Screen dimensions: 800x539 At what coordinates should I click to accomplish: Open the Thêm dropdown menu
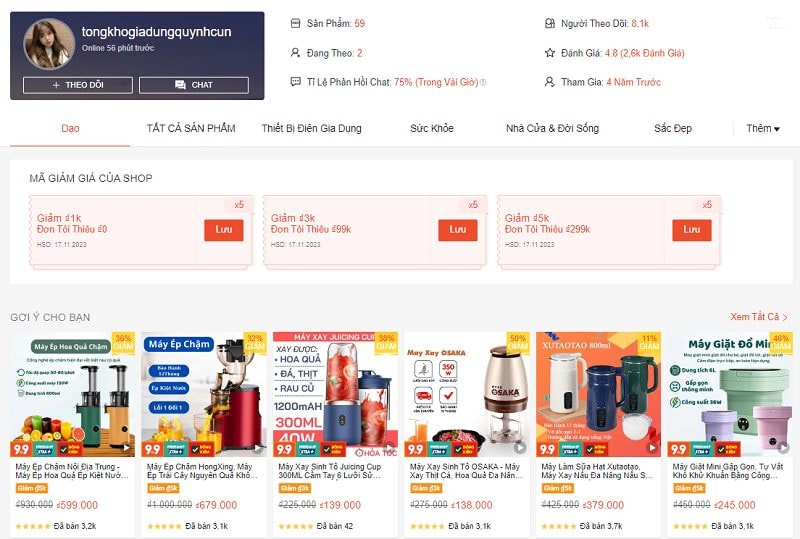(763, 129)
